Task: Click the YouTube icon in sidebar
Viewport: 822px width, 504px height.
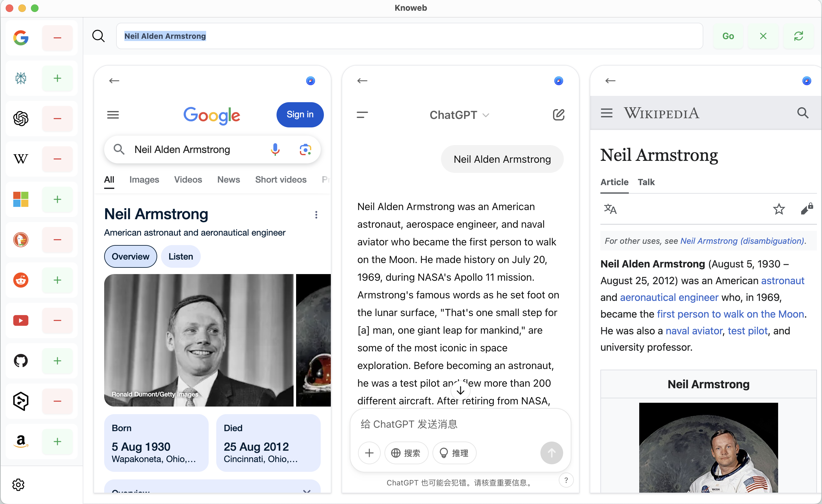Action: coord(21,320)
